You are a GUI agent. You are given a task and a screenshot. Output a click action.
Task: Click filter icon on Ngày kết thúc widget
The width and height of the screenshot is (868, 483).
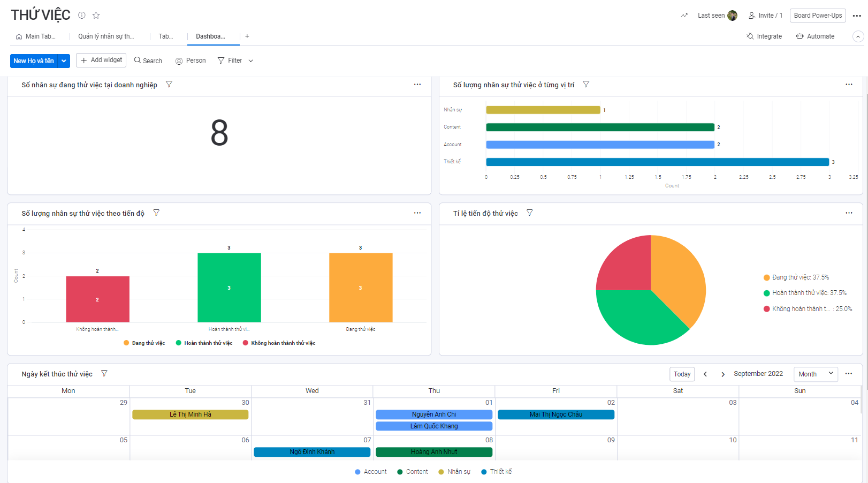click(104, 374)
